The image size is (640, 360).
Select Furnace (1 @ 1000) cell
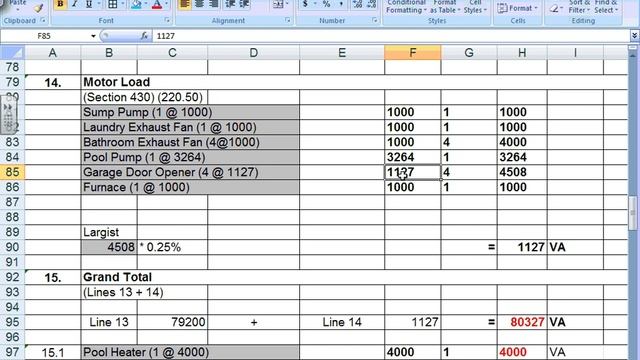pos(190,187)
